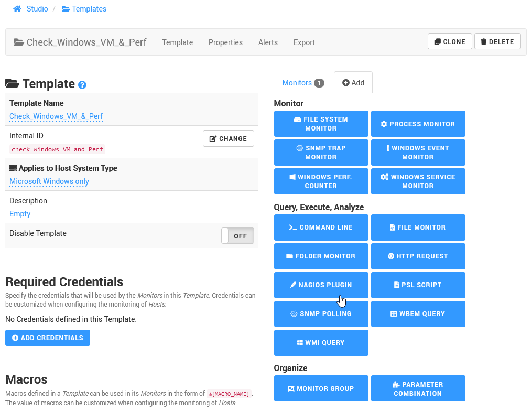The image size is (532, 413).
Task: Add a File System Monitor
Action: [321, 124]
